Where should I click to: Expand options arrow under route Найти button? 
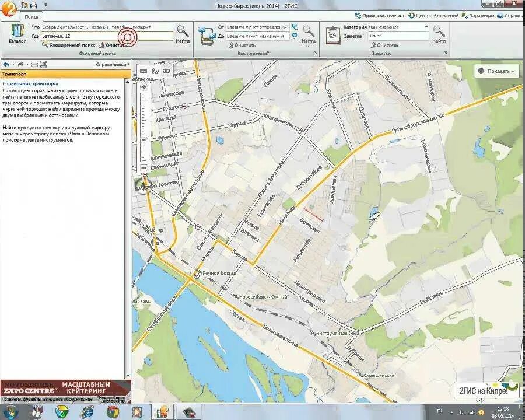pyautogui.click(x=309, y=46)
